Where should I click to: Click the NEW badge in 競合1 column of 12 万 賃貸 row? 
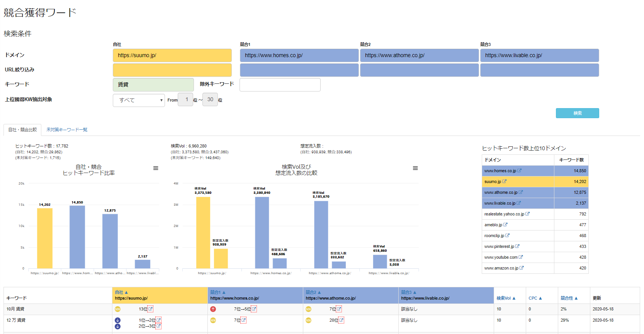coord(213,320)
